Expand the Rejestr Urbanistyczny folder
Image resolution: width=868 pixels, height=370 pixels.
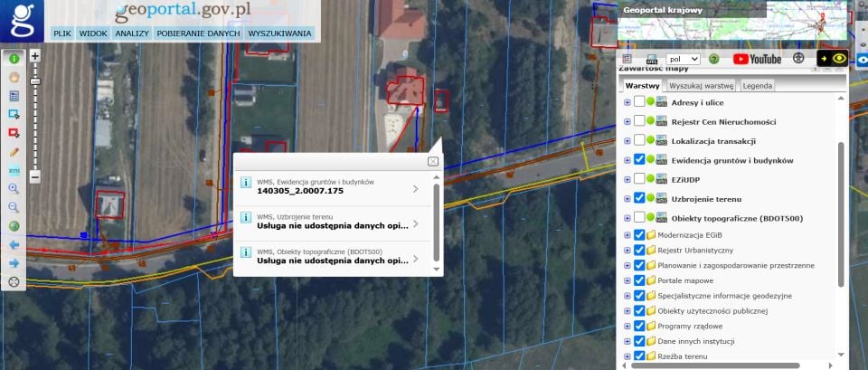tap(627, 251)
